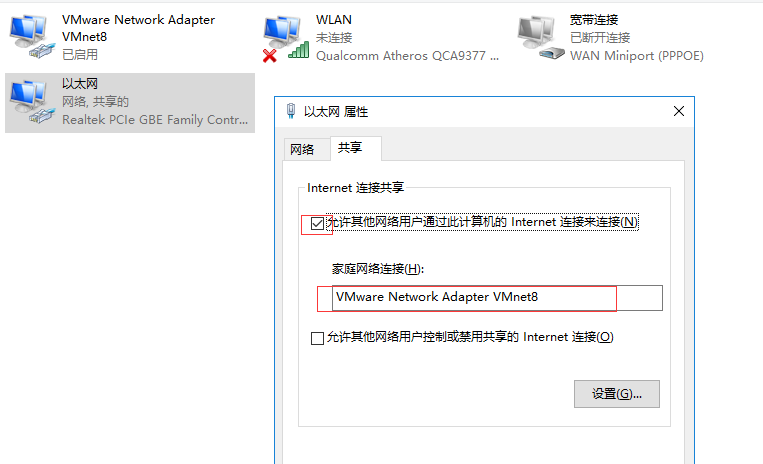Click the Internet connection sharing checkbox label text
763x464 pixels.
[x=482, y=222]
